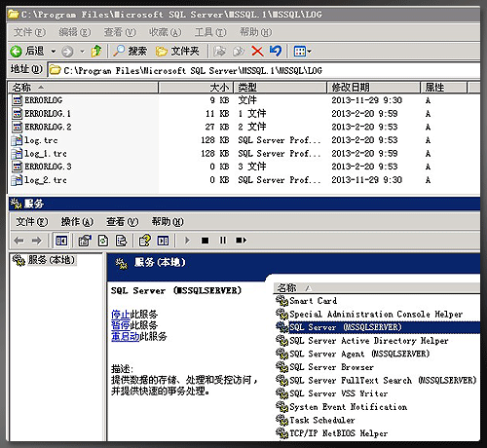Image resolution: width=487 pixels, height=448 pixels.
Task: Click the Pause Service button
Action: [x=223, y=241]
